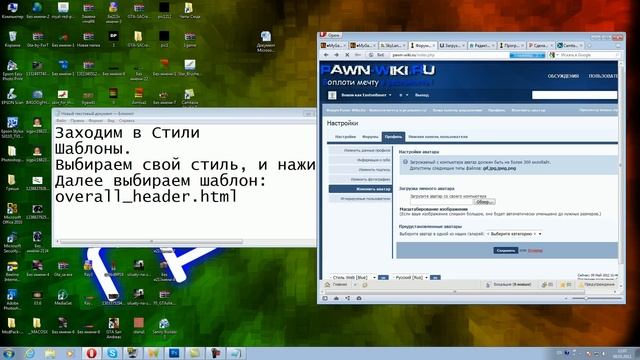Open Skype from the taskbar
The image size is (640, 360).
click(112, 353)
